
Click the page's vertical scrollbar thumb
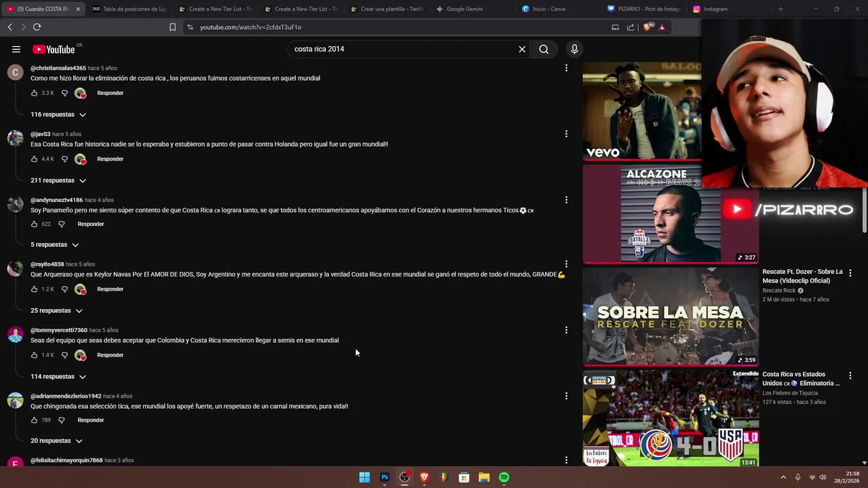click(864, 211)
